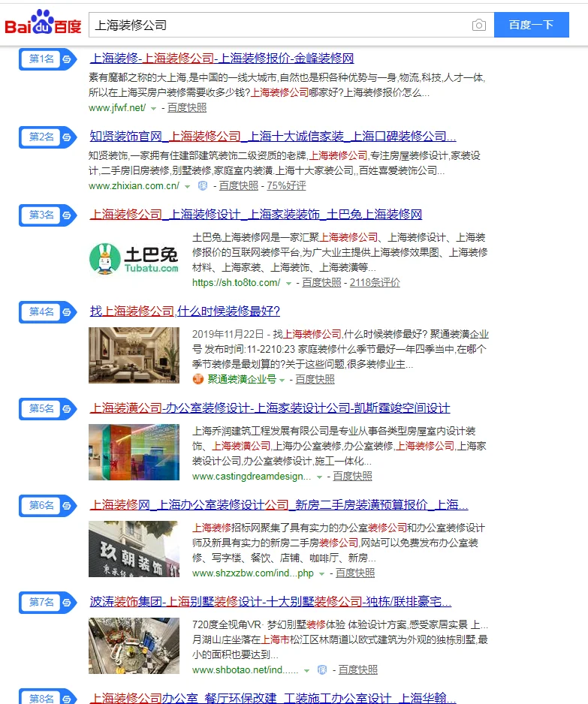Click the 第4名 rank badge icon
The height and width of the screenshot is (704, 588).
coord(47,312)
